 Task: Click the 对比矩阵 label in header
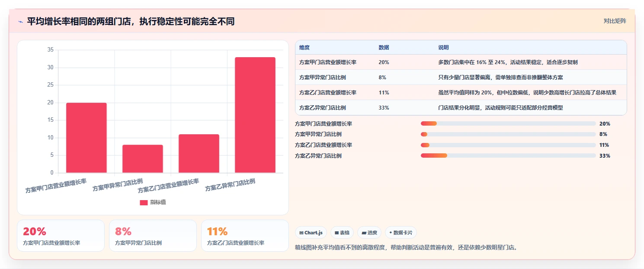[615, 21]
